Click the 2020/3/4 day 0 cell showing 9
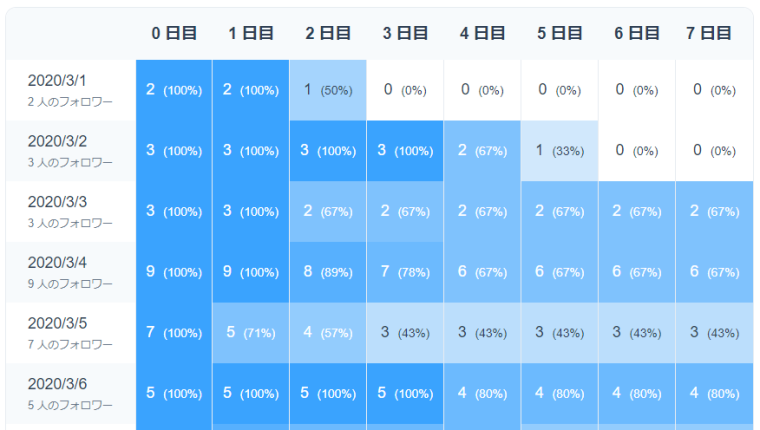The width and height of the screenshot is (760, 430). pyautogui.click(x=174, y=272)
